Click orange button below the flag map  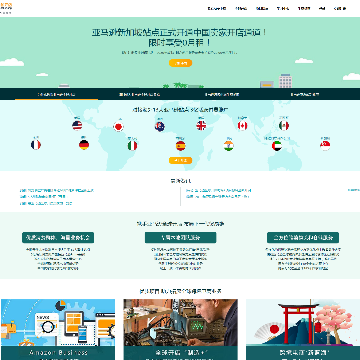(180, 161)
